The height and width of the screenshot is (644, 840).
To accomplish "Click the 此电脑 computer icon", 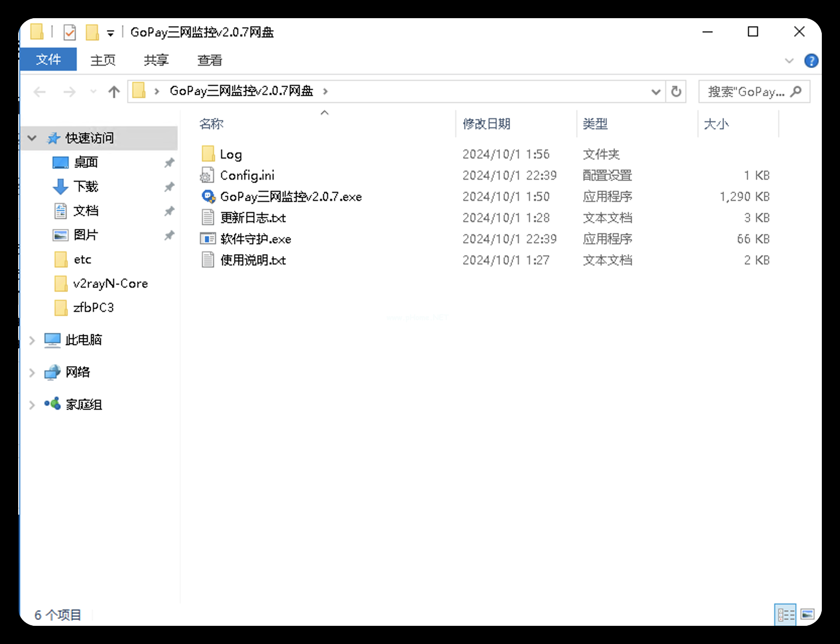I will (x=52, y=340).
